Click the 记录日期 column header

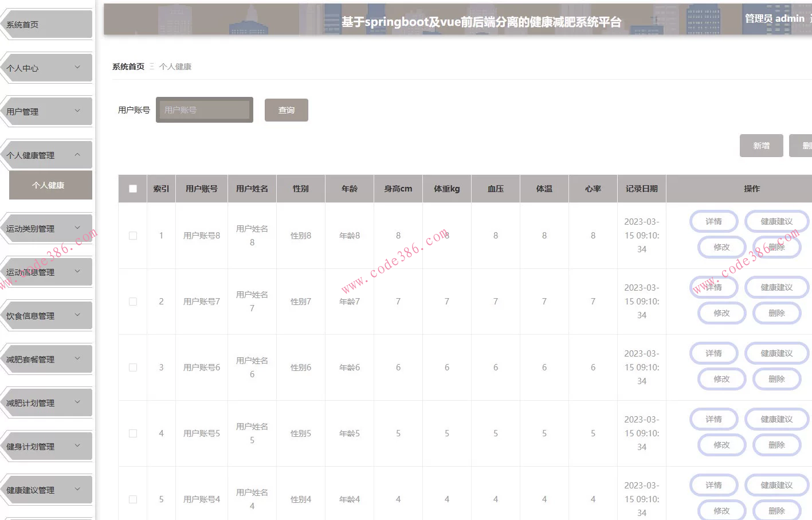click(642, 189)
